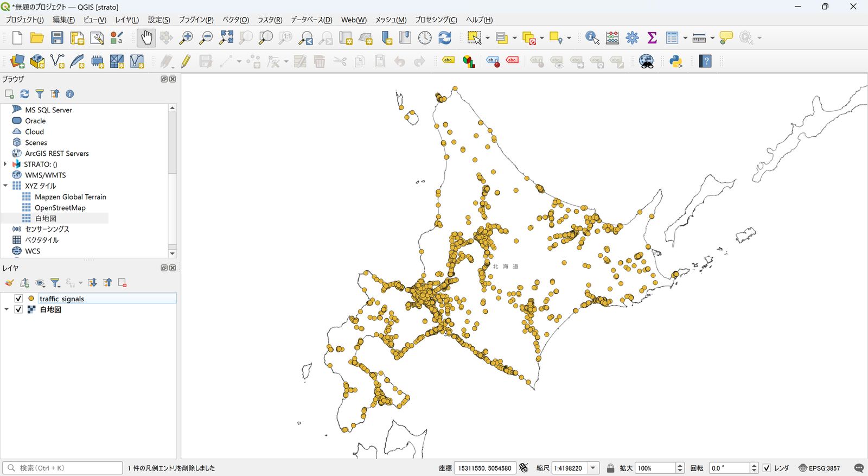
Task: Open the レイヤ menu
Action: 127,20
